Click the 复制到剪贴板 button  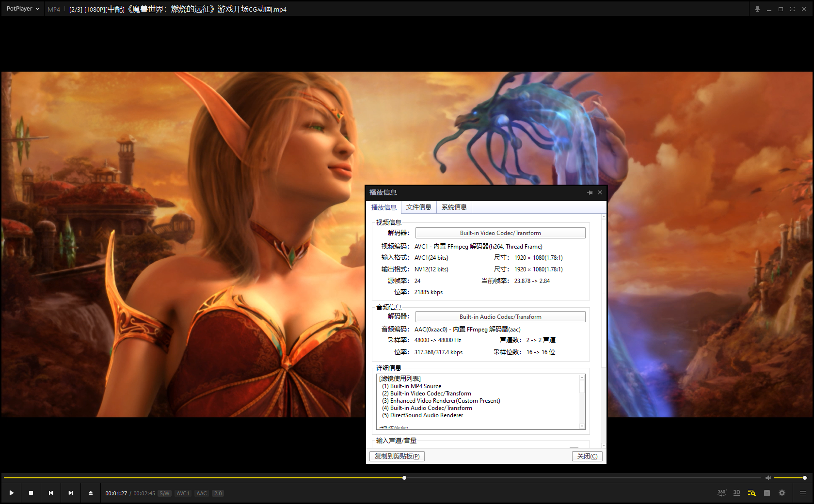(397, 456)
